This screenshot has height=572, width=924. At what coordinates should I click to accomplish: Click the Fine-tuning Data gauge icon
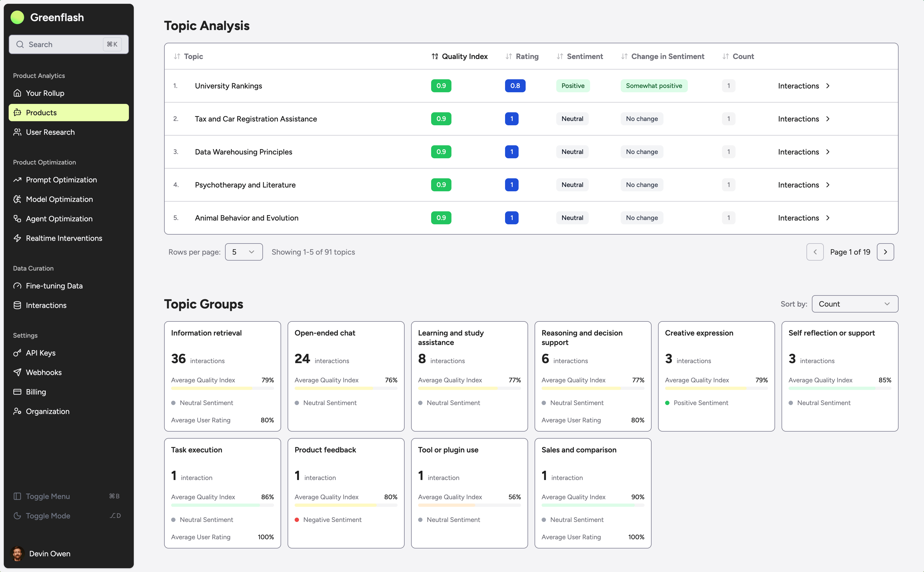pyautogui.click(x=17, y=286)
